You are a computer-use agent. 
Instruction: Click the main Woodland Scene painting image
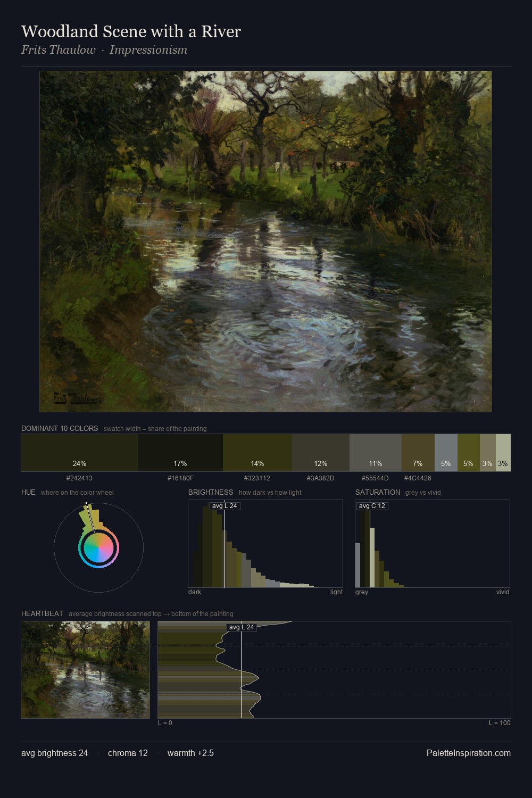tap(265, 242)
